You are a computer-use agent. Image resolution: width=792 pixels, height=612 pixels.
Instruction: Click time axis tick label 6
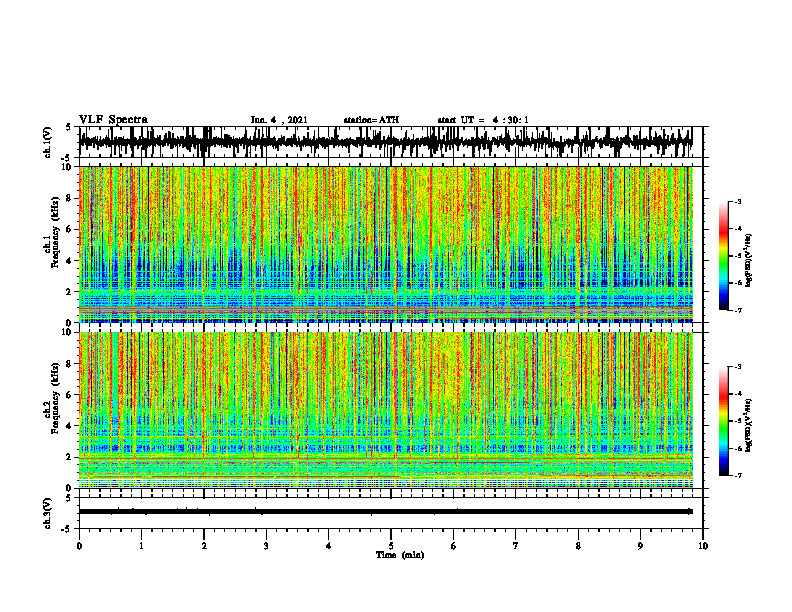[x=454, y=546]
